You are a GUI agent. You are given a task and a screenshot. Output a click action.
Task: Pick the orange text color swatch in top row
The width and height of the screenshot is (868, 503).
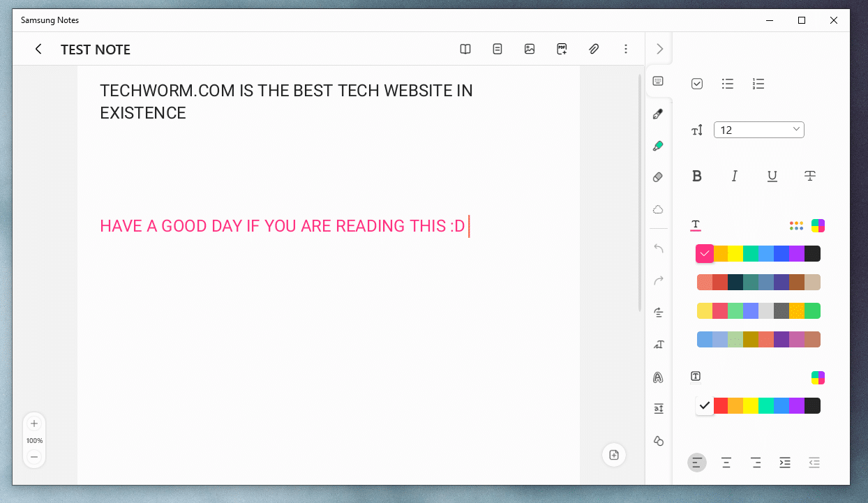coord(720,254)
